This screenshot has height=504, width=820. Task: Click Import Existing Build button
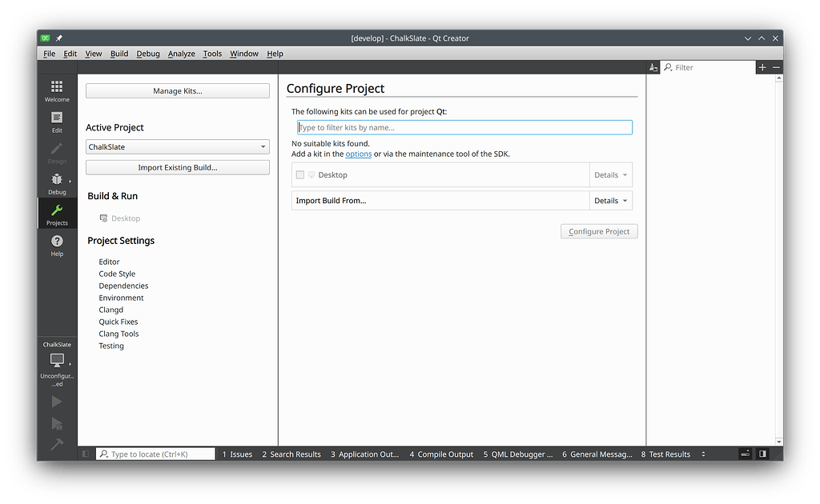point(177,167)
